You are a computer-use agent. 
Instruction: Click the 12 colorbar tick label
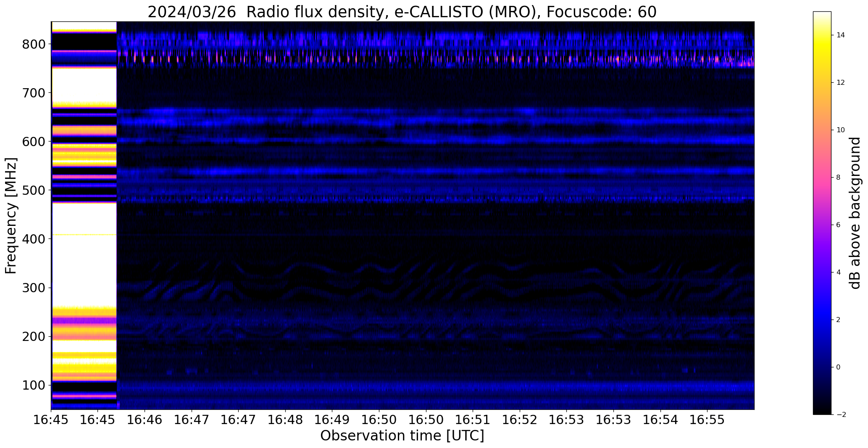(841, 83)
